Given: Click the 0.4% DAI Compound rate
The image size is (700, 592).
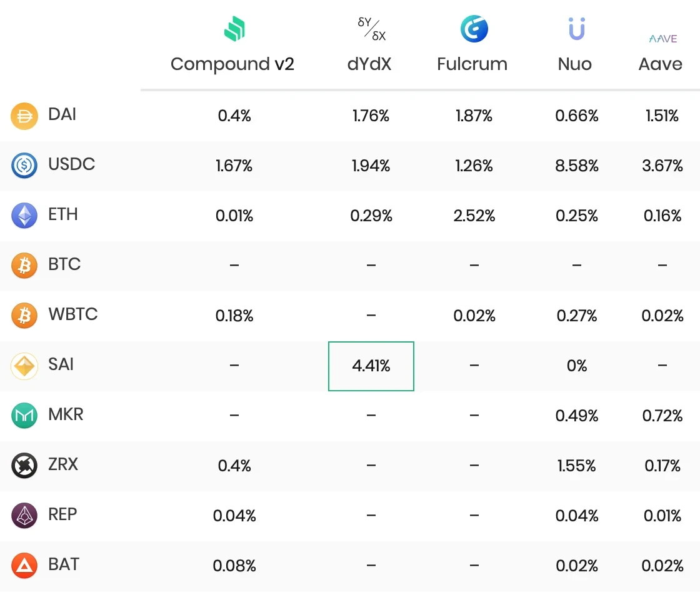Looking at the screenshot, I should point(234,116).
